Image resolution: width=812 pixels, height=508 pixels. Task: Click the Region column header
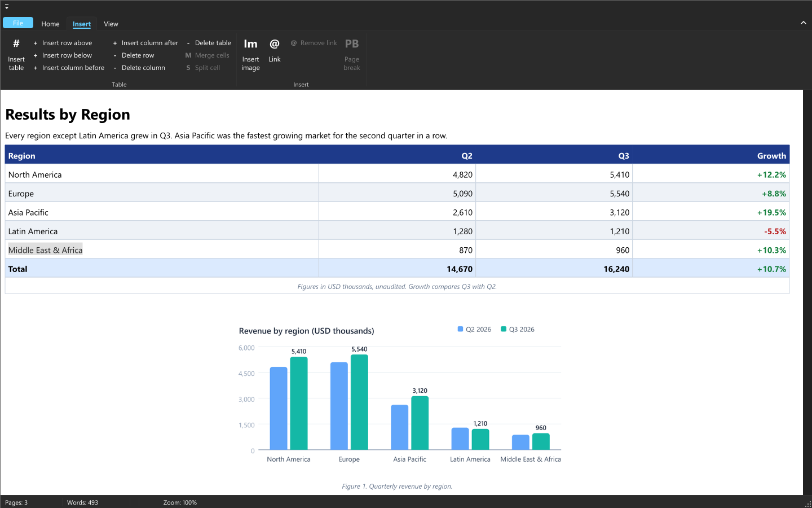coord(162,156)
